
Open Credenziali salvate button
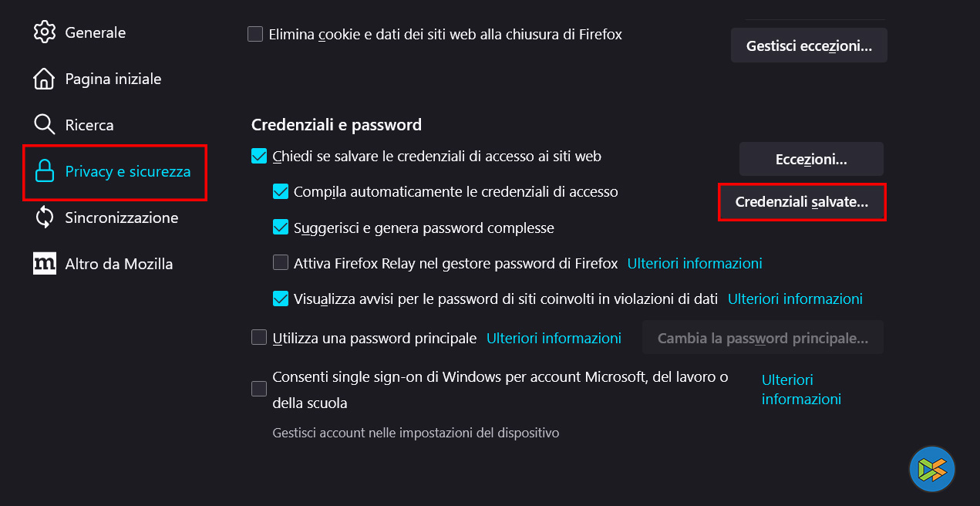click(x=802, y=202)
